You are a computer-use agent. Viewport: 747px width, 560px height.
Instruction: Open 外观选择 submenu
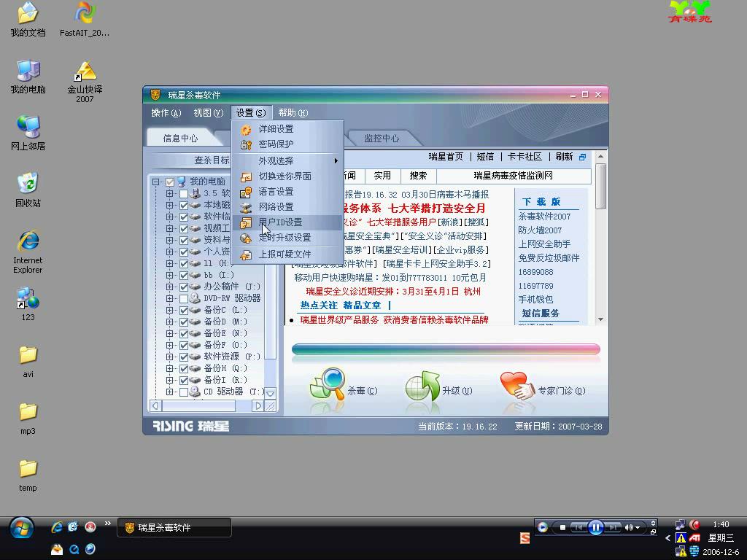coord(287,161)
